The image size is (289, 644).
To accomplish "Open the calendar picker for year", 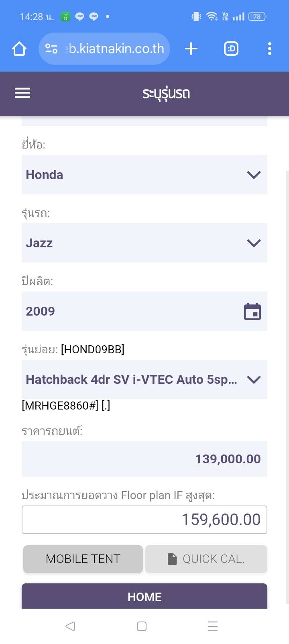I will point(252,312).
